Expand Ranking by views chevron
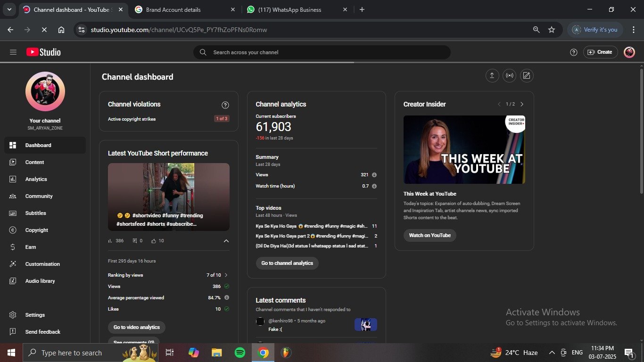 tap(226, 275)
